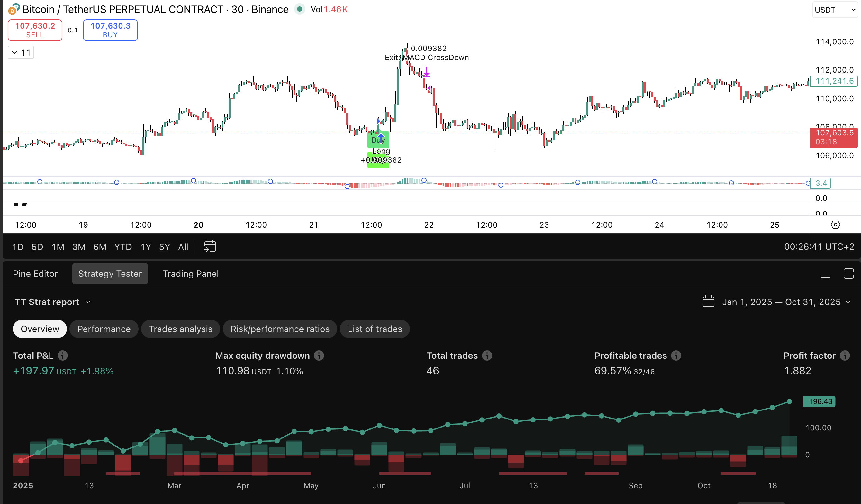
Task: Open the Performance report tab
Action: (x=104, y=329)
